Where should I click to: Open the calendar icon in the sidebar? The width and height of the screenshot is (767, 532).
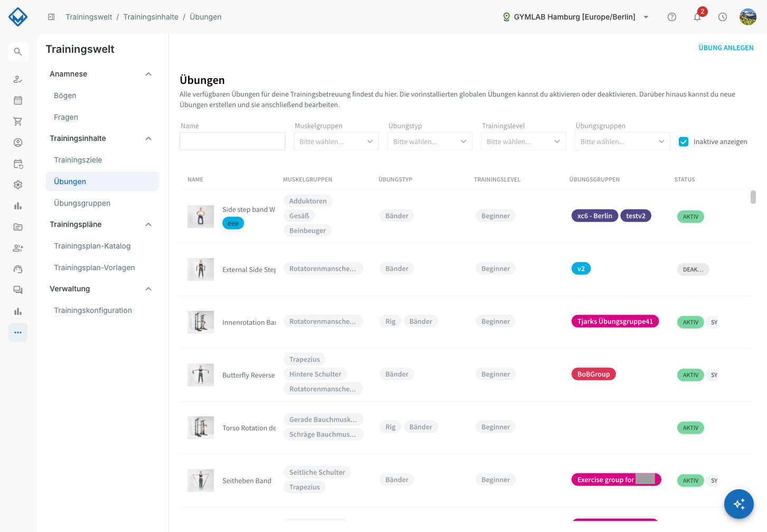tap(18, 100)
